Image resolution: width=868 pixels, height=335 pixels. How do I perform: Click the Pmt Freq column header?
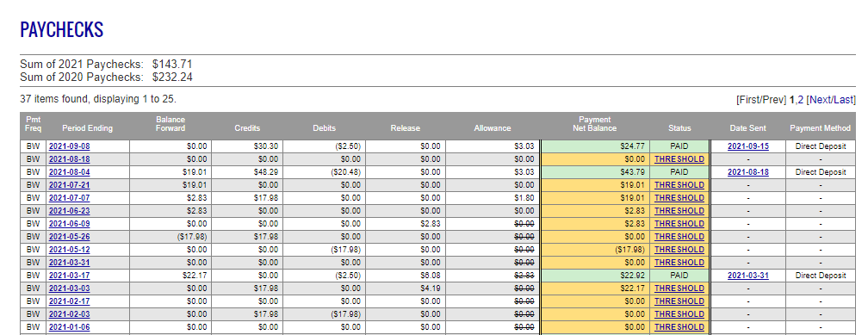point(34,123)
